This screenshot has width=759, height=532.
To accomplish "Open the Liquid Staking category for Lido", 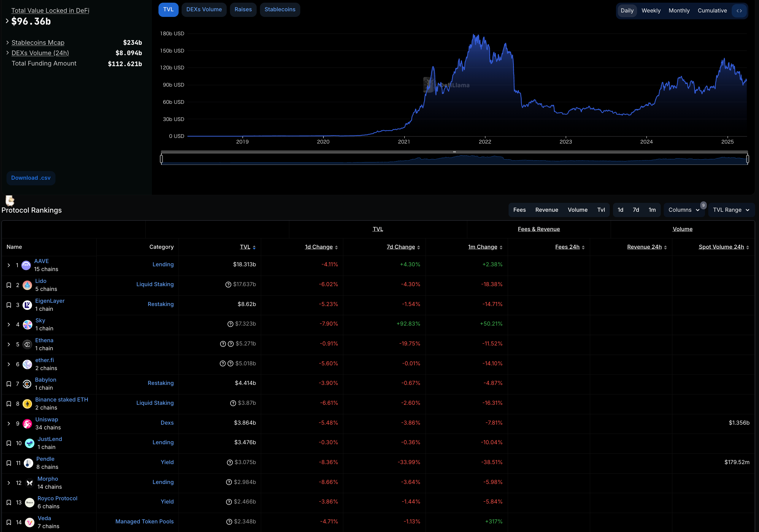I will (155, 284).
